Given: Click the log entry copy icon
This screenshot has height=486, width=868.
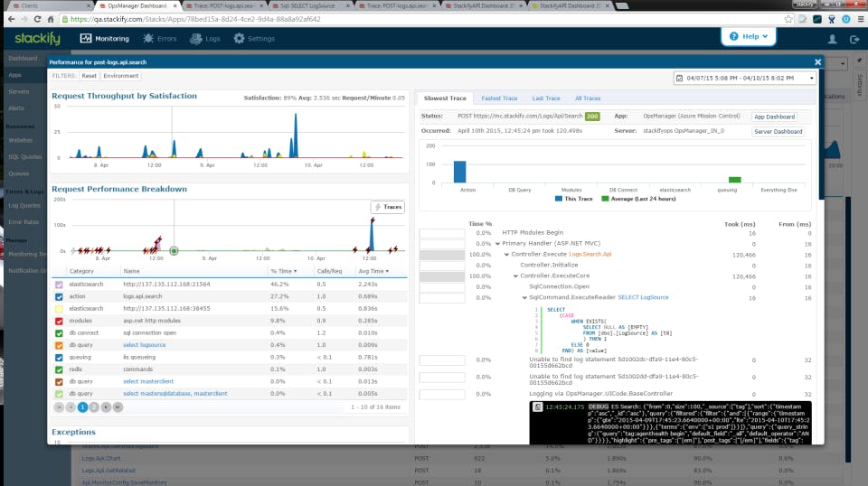Looking at the screenshot, I should pyautogui.click(x=537, y=407).
